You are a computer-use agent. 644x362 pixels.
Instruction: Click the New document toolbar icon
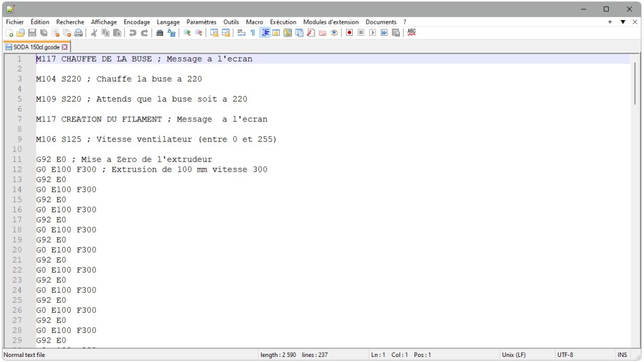(9, 33)
